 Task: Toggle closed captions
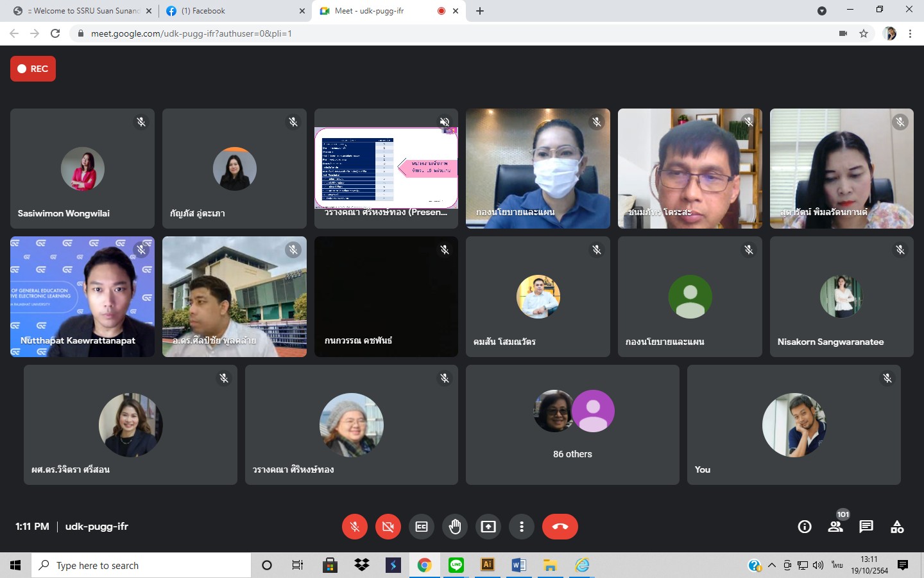click(x=422, y=527)
